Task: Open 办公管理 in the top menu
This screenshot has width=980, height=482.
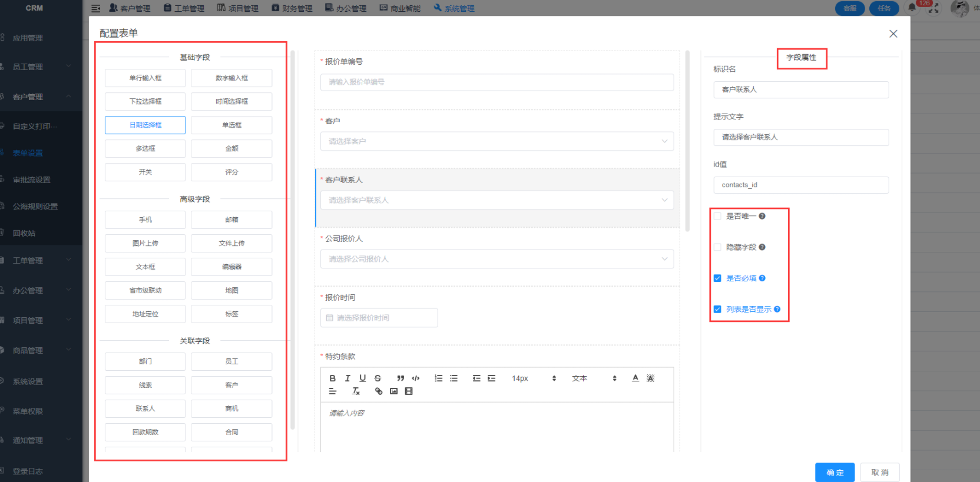Action: click(346, 8)
